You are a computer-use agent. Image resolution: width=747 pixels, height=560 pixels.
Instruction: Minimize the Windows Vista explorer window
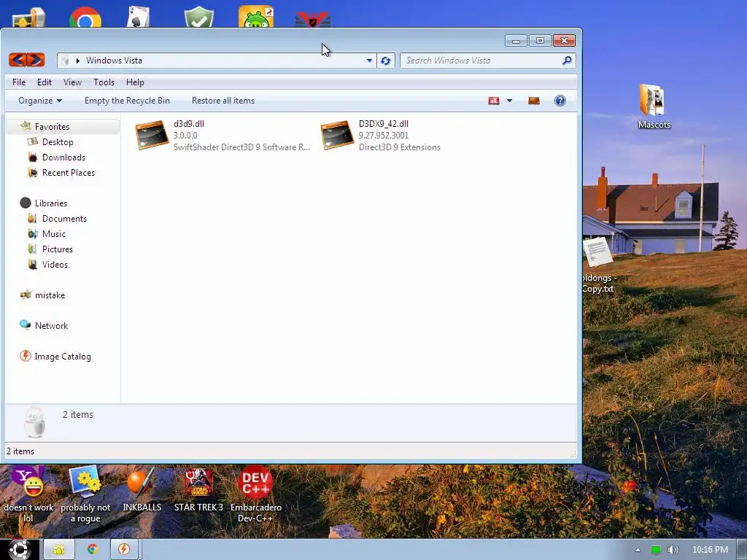(x=516, y=41)
